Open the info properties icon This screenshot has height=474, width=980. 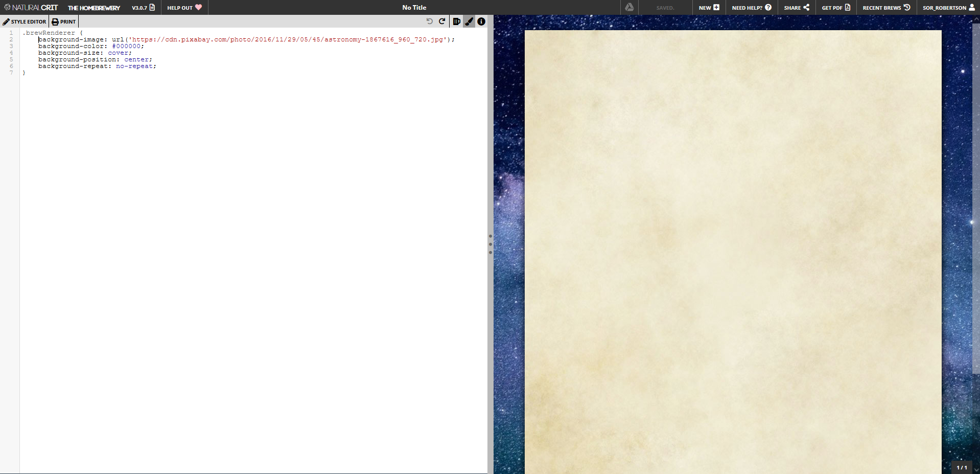point(481,21)
